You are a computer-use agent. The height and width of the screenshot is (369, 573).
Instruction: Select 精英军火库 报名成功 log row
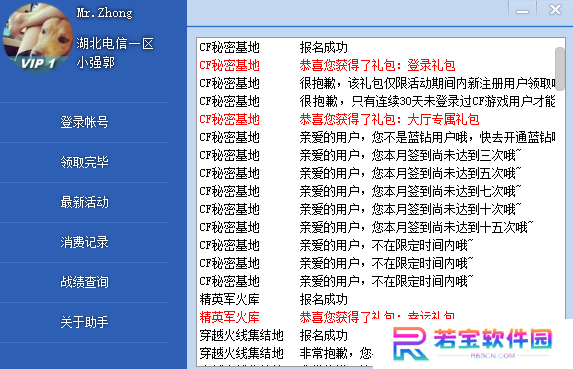[376, 299]
